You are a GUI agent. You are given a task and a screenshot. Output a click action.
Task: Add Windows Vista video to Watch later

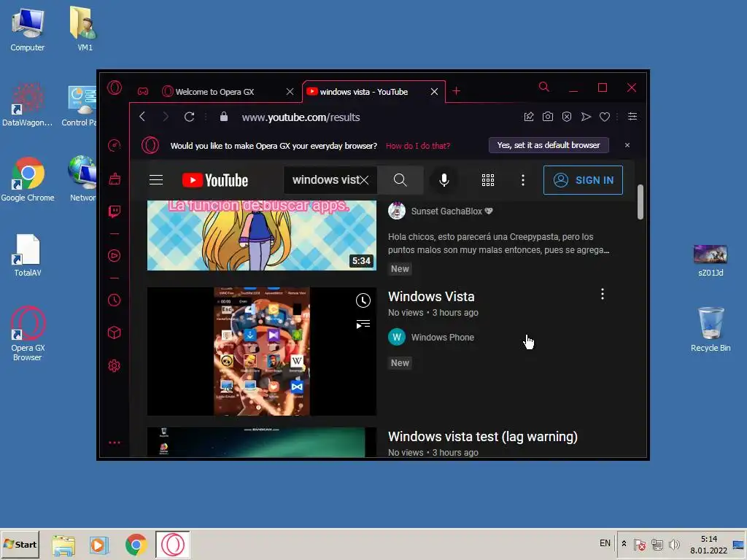(x=363, y=300)
